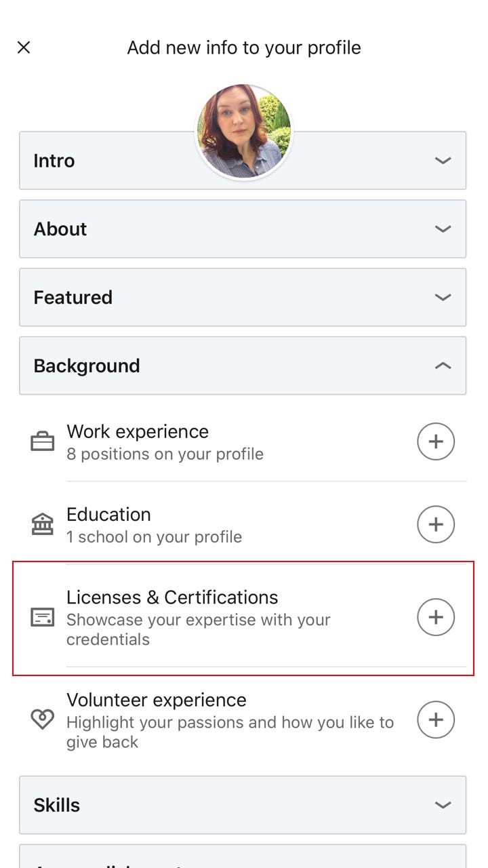Add a new education entry
The width and height of the screenshot is (488, 868).
(436, 524)
